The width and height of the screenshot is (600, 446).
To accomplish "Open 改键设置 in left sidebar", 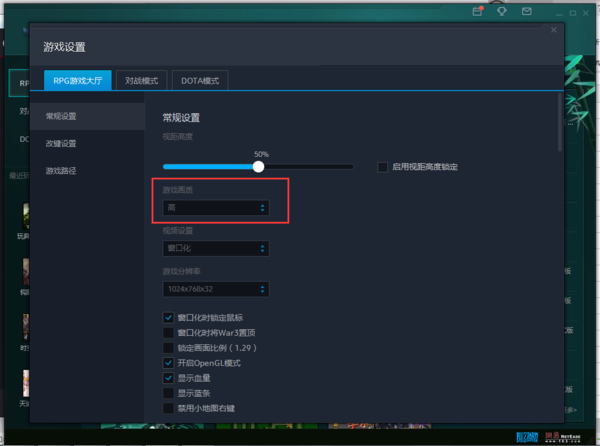I will pos(61,144).
